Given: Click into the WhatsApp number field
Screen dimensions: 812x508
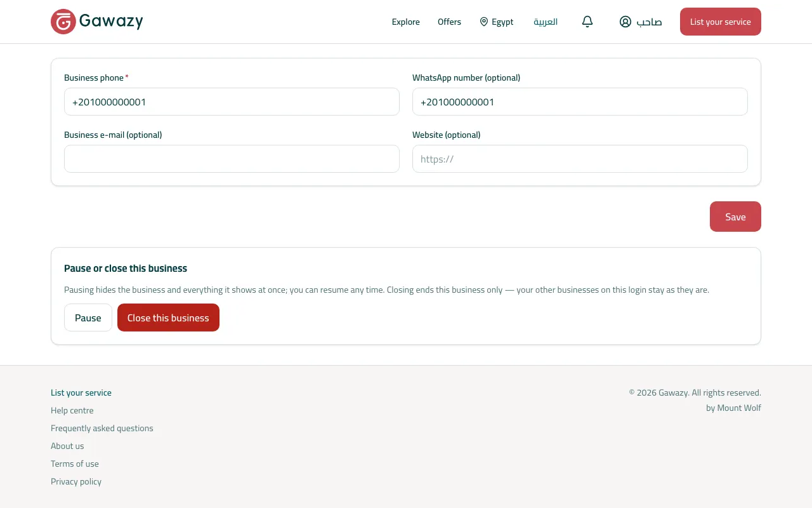Looking at the screenshot, I should coord(580,102).
